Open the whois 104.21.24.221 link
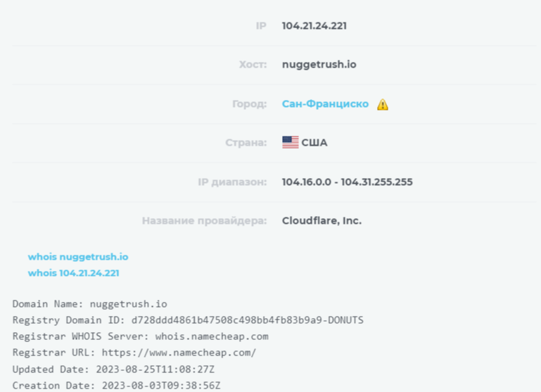 pyautogui.click(x=73, y=273)
